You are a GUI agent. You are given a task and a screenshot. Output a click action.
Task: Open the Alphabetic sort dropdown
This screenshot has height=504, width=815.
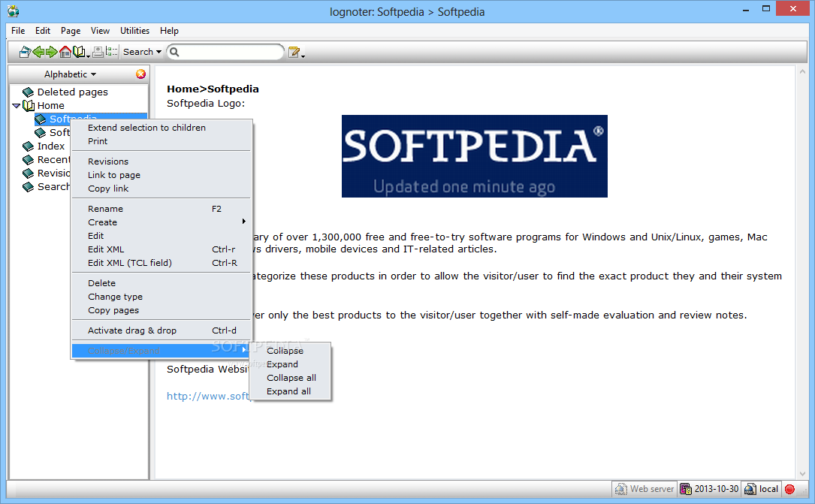tap(70, 74)
